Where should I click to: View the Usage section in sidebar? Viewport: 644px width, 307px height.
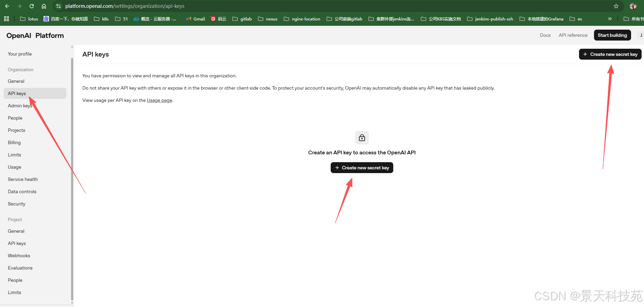(14, 167)
